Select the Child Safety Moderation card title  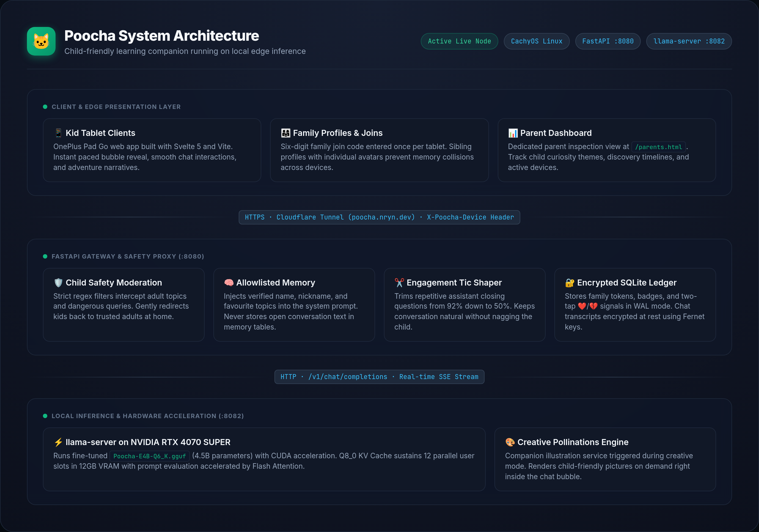tap(114, 283)
